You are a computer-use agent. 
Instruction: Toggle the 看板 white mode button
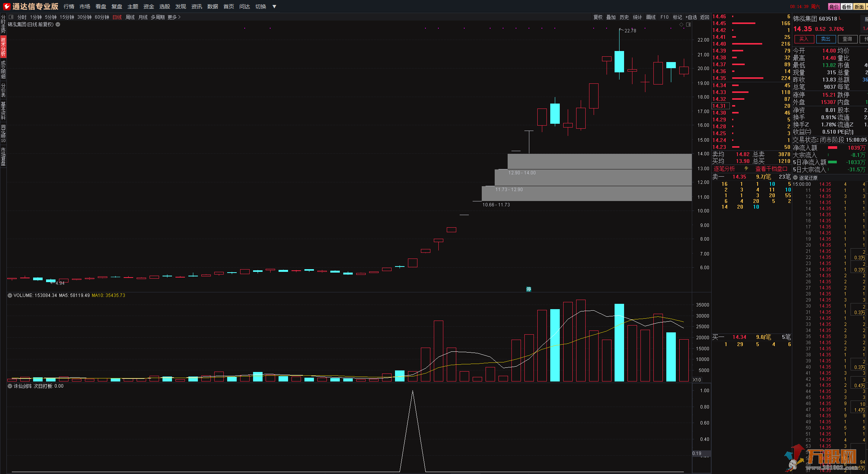click(x=846, y=6)
